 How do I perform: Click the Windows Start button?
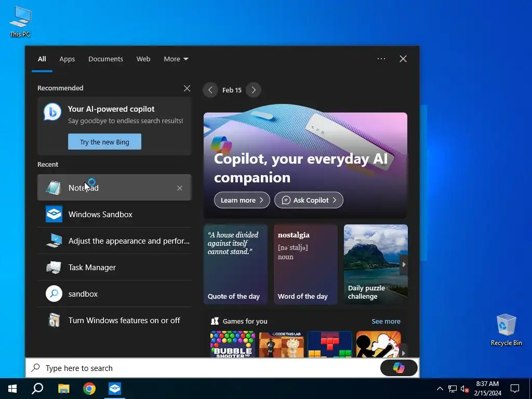coord(12,389)
